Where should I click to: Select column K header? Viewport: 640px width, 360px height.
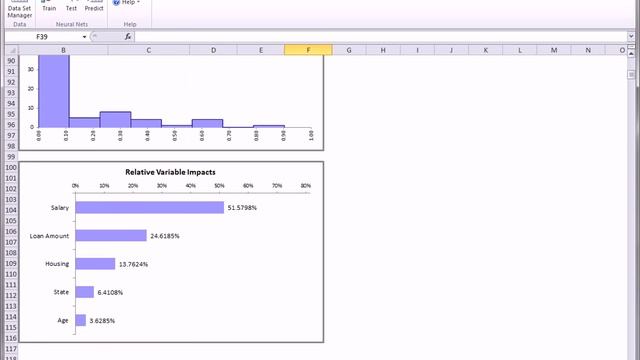[486, 50]
